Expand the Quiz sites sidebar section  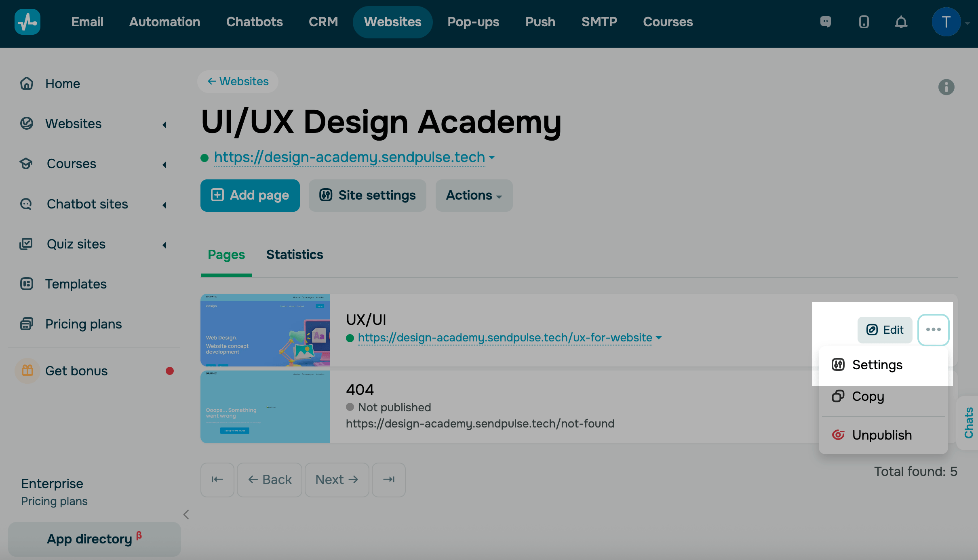click(164, 245)
